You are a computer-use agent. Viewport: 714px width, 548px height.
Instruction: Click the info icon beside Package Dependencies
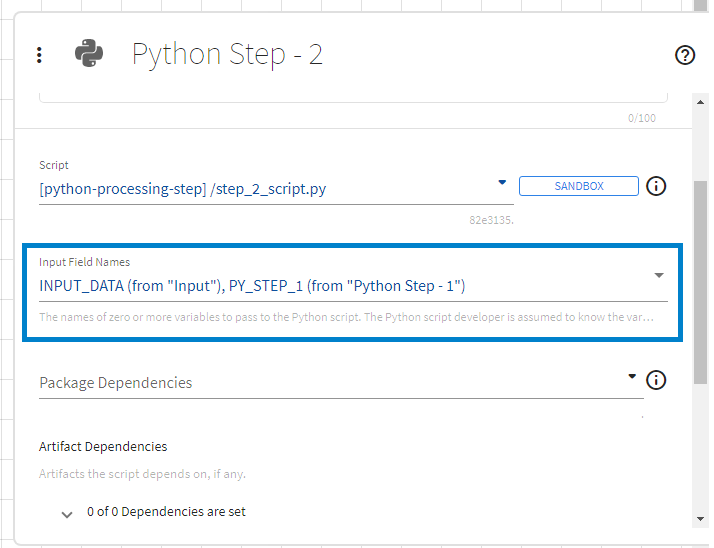[656, 380]
